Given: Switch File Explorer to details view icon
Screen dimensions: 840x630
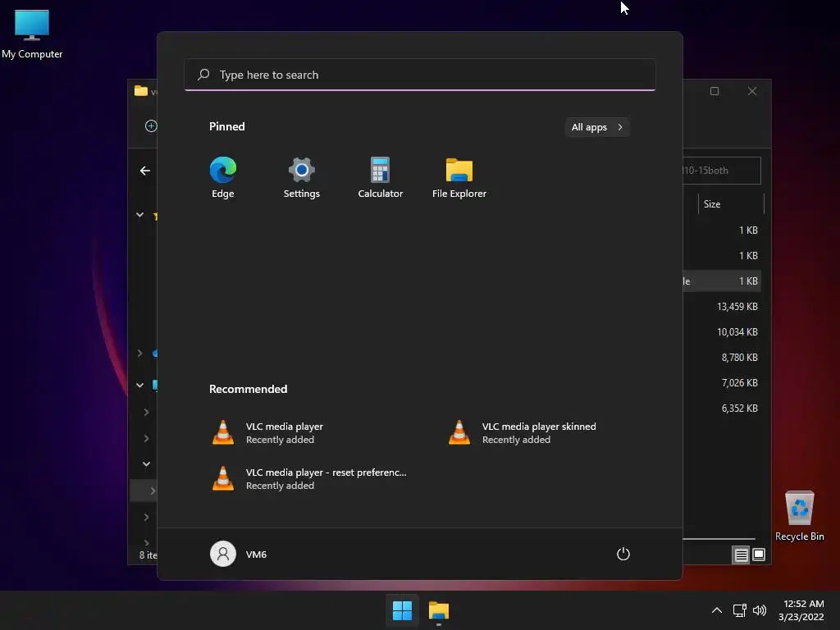Looking at the screenshot, I should [x=741, y=555].
